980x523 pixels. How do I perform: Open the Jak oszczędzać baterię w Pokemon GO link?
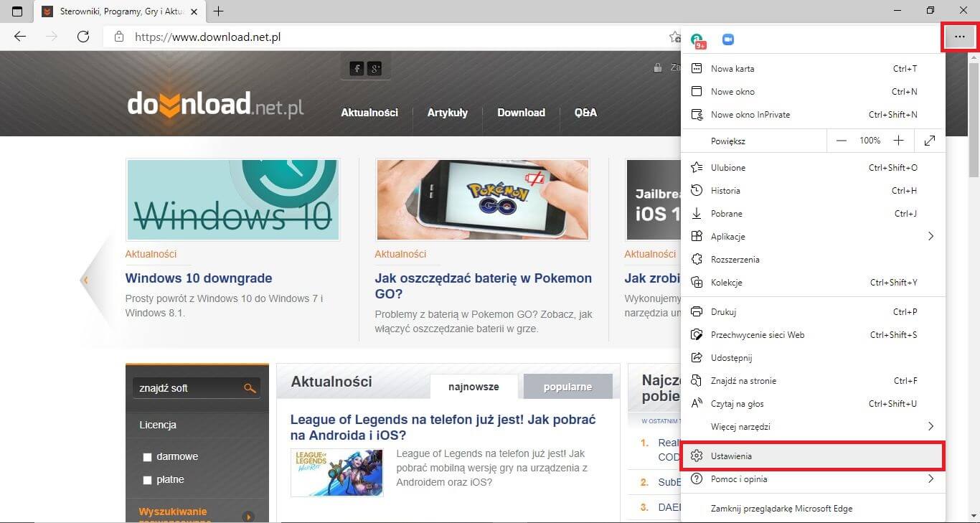(x=484, y=286)
